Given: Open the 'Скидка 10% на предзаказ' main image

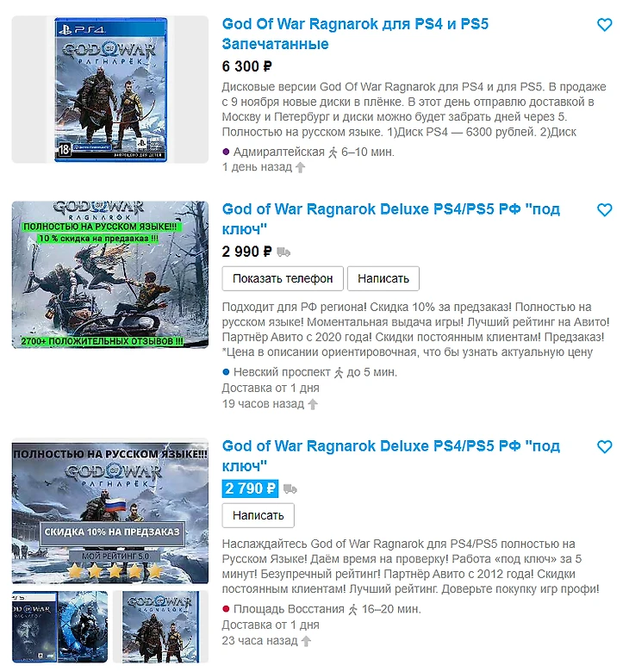Looking at the screenshot, I should (x=110, y=511).
